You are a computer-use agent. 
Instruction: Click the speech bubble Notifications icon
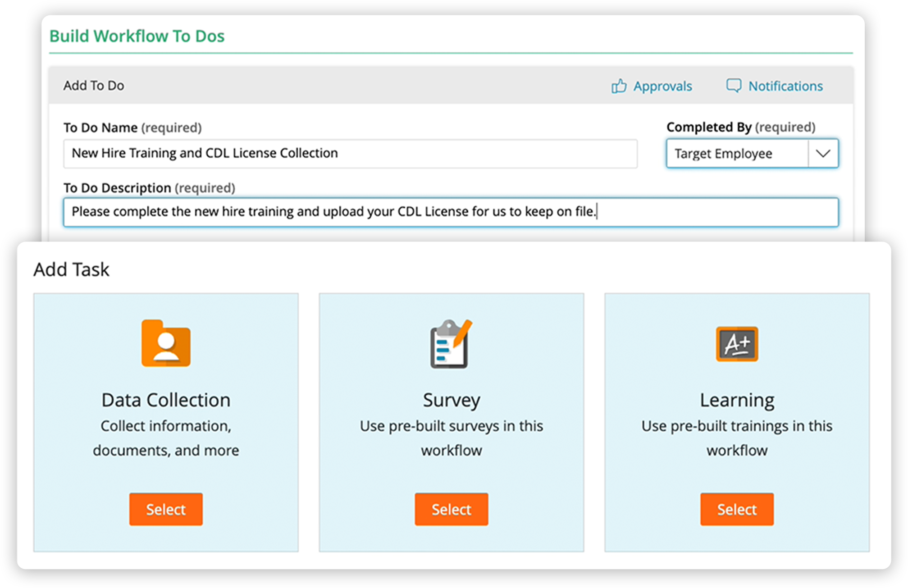[733, 86]
